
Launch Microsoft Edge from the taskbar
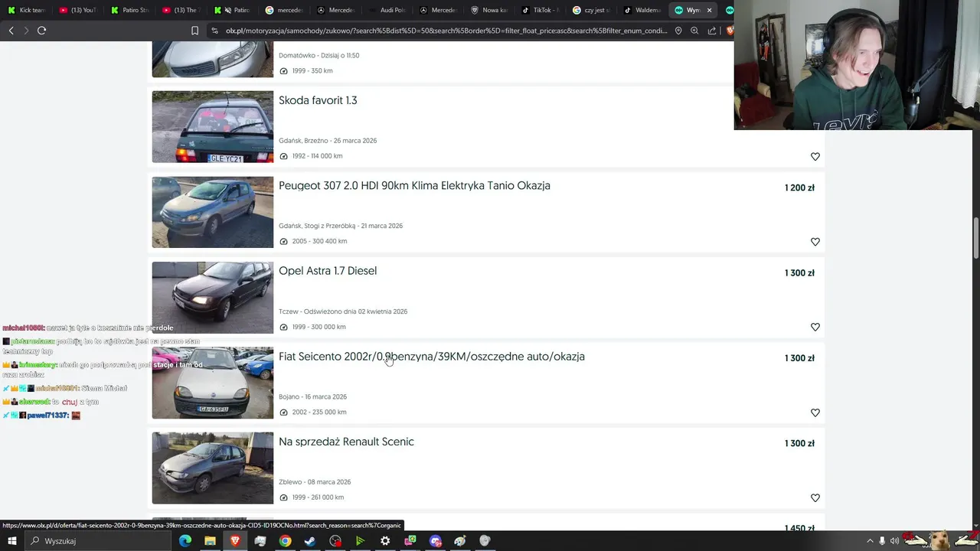click(x=185, y=541)
